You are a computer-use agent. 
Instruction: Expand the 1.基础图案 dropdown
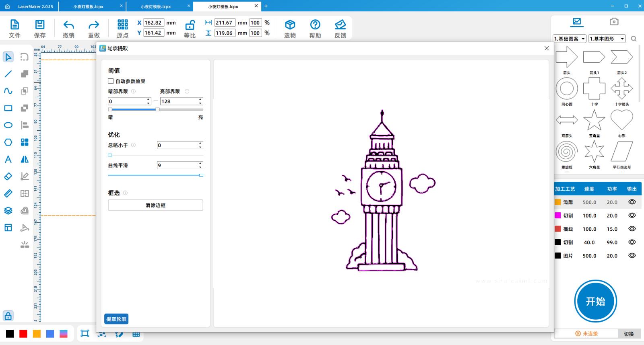pyautogui.click(x=570, y=39)
